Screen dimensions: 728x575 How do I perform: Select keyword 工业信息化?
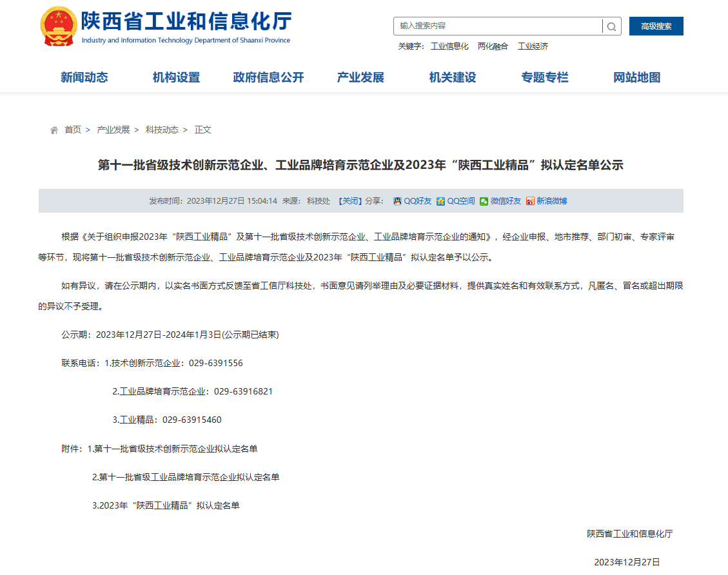coord(449,46)
